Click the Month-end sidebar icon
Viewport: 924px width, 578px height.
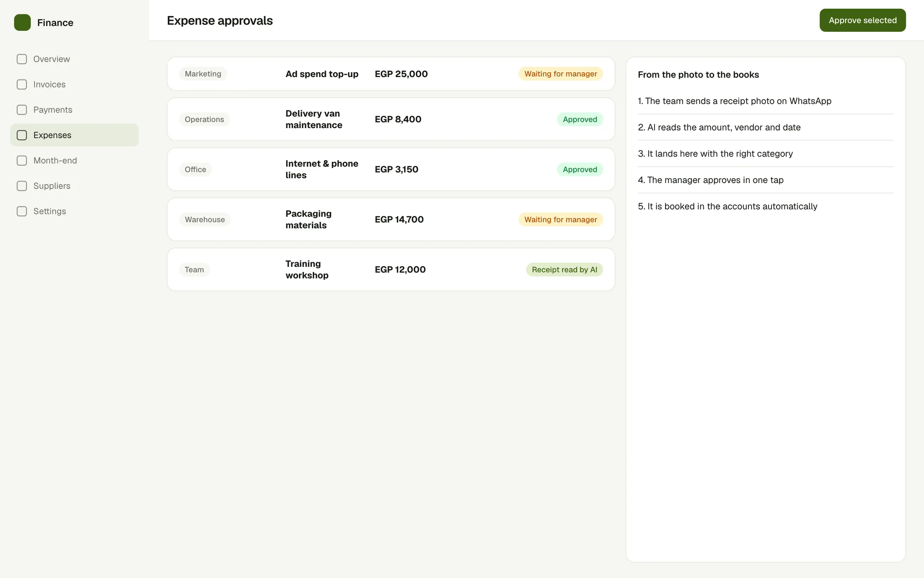pyautogui.click(x=22, y=160)
